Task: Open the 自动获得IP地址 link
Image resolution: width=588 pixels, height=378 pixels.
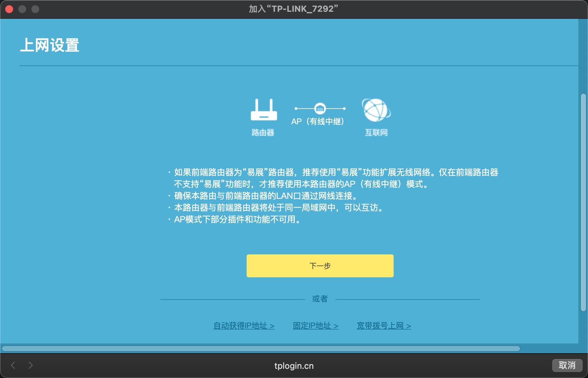Action: click(244, 326)
